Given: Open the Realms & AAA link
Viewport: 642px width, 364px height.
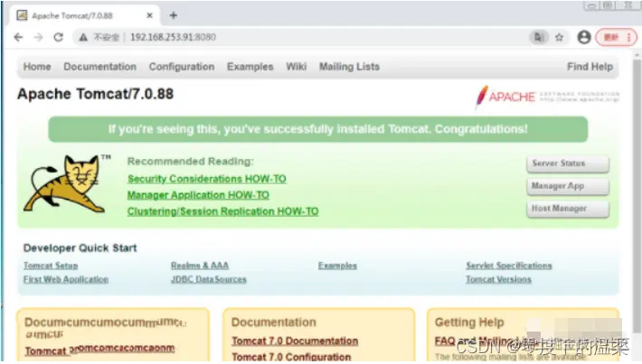Looking at the screenshot, I should tap(200, 266).
